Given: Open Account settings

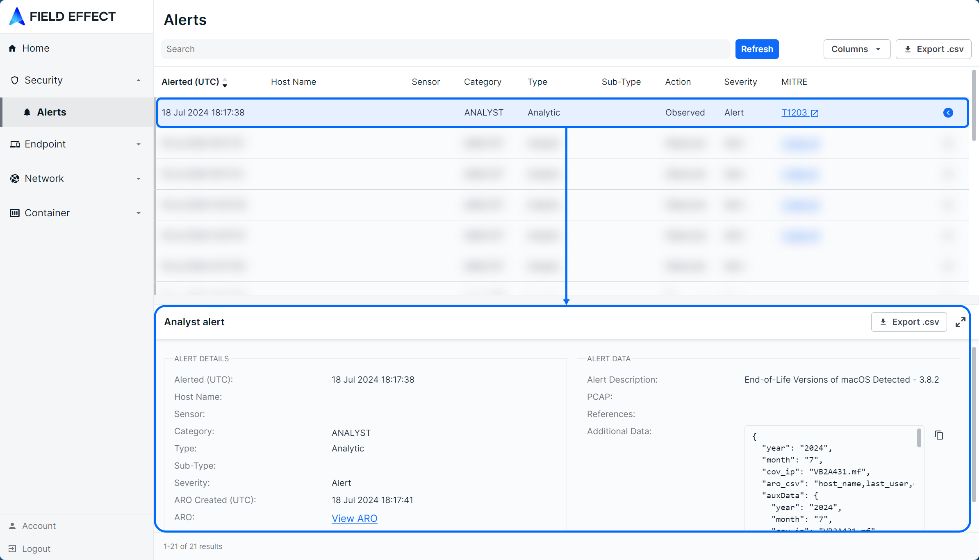Looking at the screenshot, I should tap(39, 526).
